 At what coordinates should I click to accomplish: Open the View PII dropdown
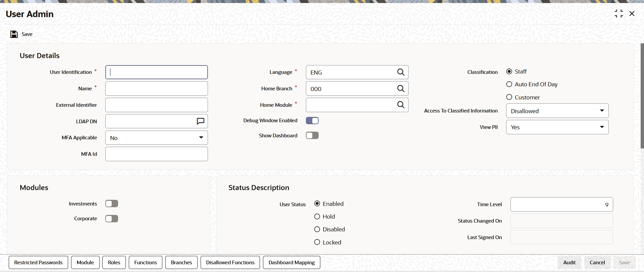pos(557,127)
